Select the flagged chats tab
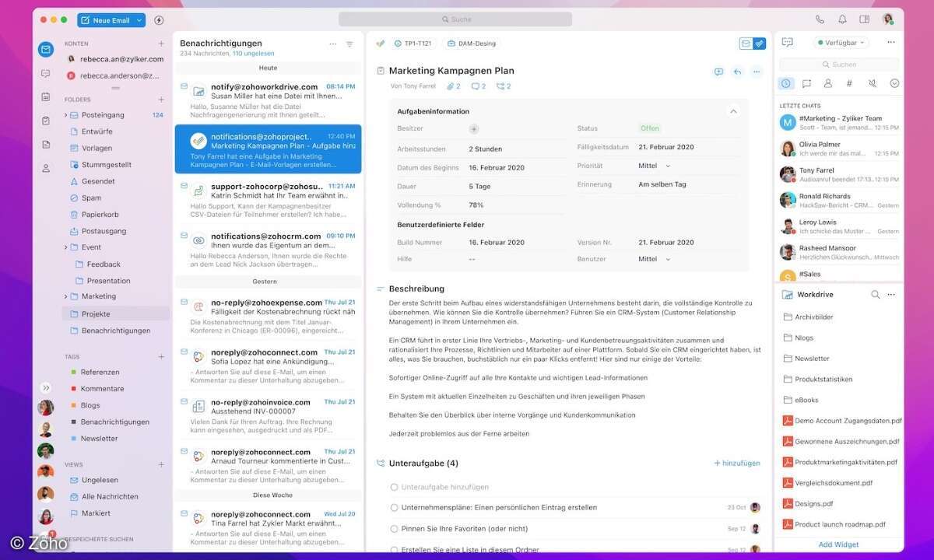The image size is (934, 560). (x=807, y=83)
